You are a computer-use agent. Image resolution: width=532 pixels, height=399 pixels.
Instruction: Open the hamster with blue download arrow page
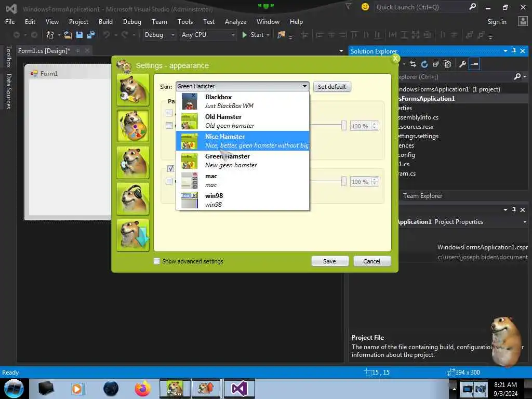point(132,235)
